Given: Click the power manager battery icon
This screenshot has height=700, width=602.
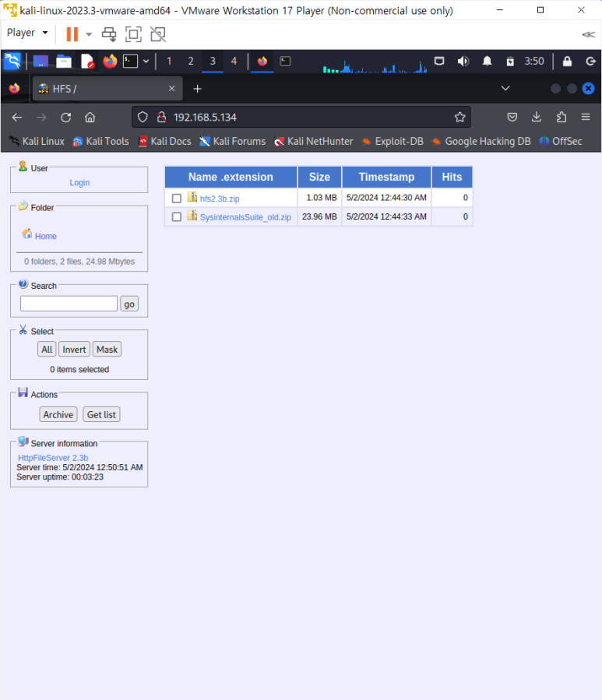Looking at the screenshot, I should 510,62.
